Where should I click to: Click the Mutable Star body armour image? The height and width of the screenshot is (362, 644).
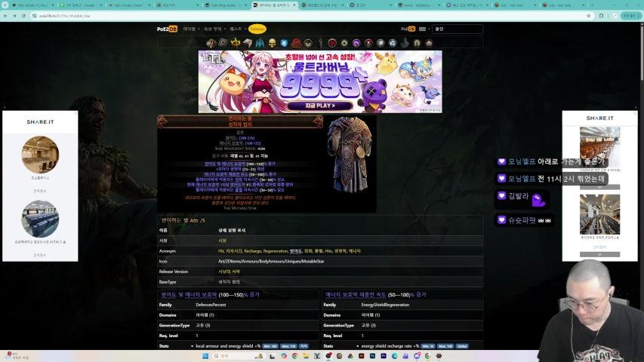[350, 155]
